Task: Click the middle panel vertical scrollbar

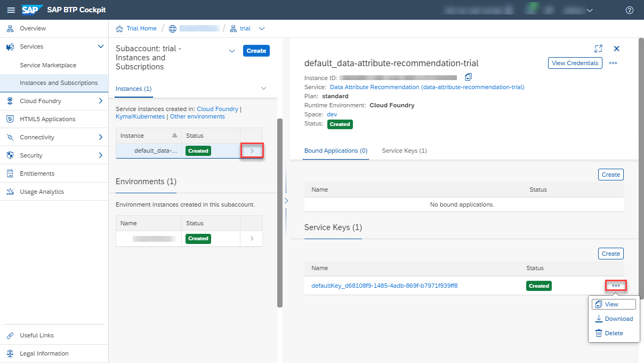Action: 280,212
